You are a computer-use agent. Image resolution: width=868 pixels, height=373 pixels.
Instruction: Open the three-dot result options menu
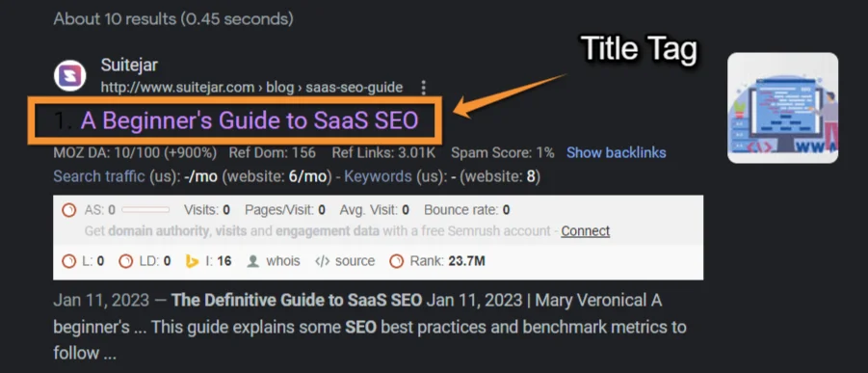(x=424, y=88)
